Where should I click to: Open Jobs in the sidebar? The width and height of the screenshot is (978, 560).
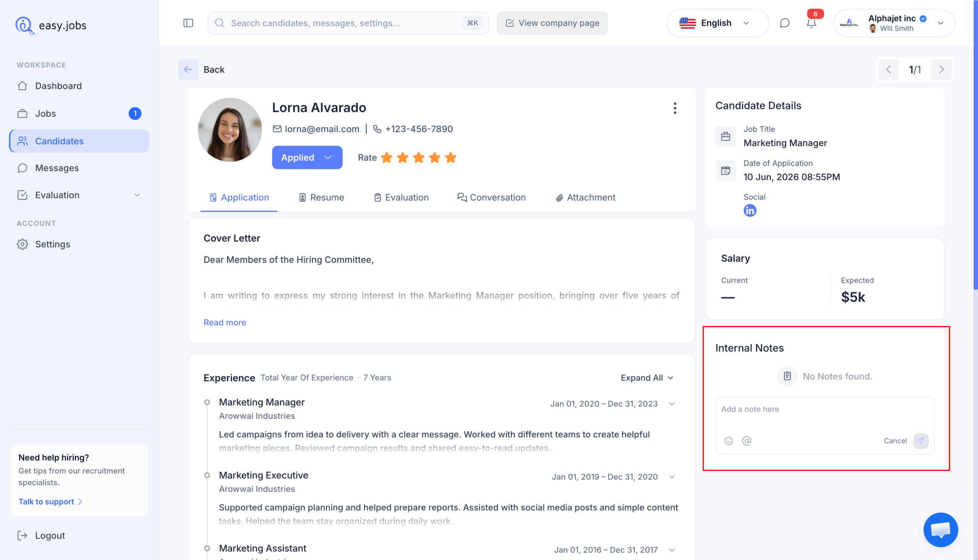[79, 113]
